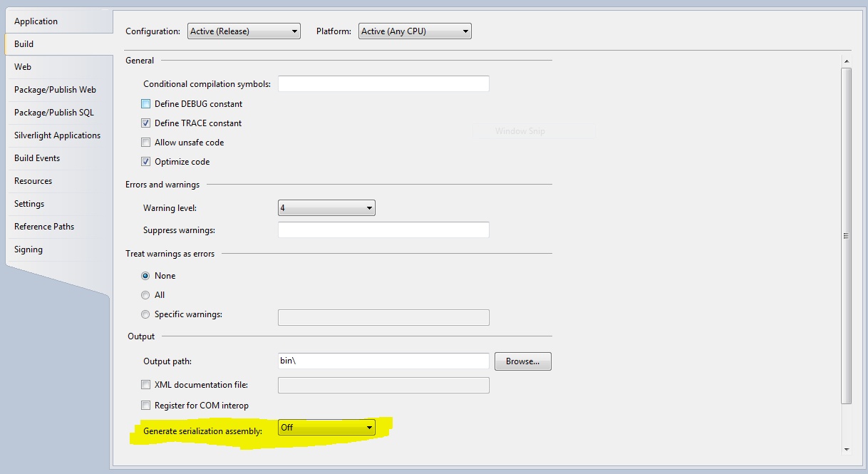Click the scrollbar down arrow

click(847, 449)
